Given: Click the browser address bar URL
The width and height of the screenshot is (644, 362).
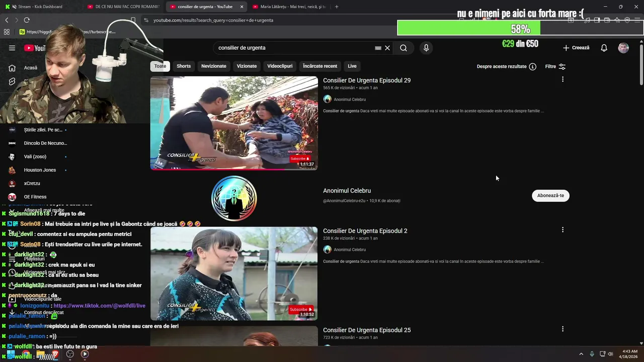Looking at the screenshot, I should 213,20.
